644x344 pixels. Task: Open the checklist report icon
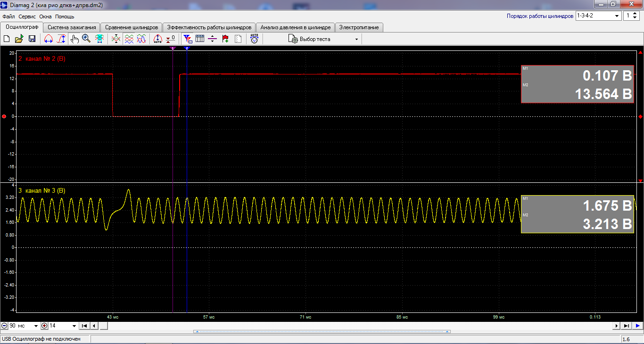238,39
